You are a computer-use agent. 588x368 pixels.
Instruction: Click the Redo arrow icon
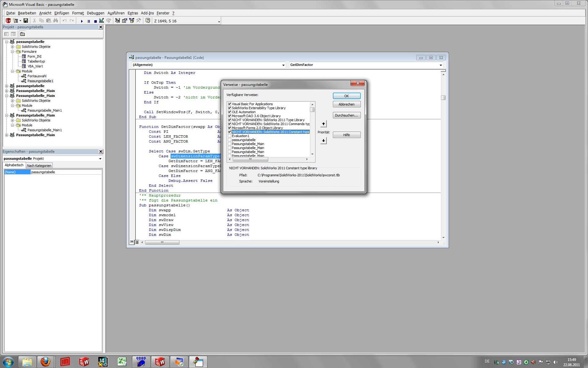72,21
